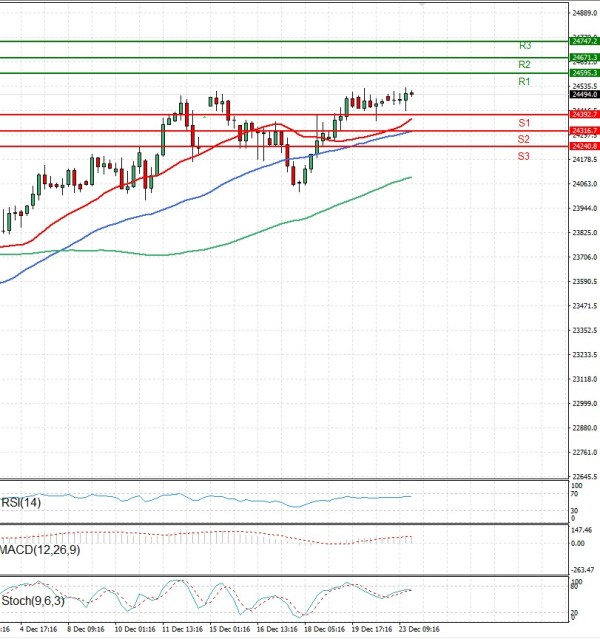600x639 pixels.
Task: Click the small gray triangle marker at chart top
Action: [x=422, y=5]
